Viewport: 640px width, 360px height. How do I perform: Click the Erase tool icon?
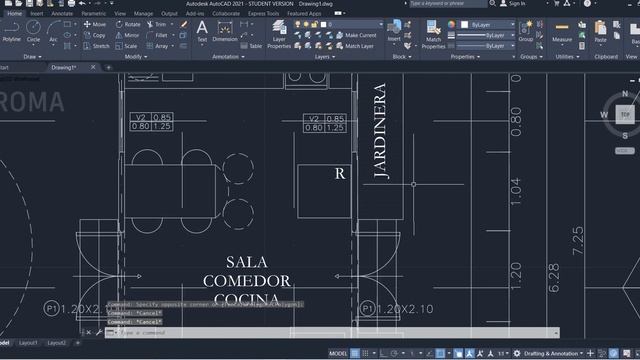184,24
